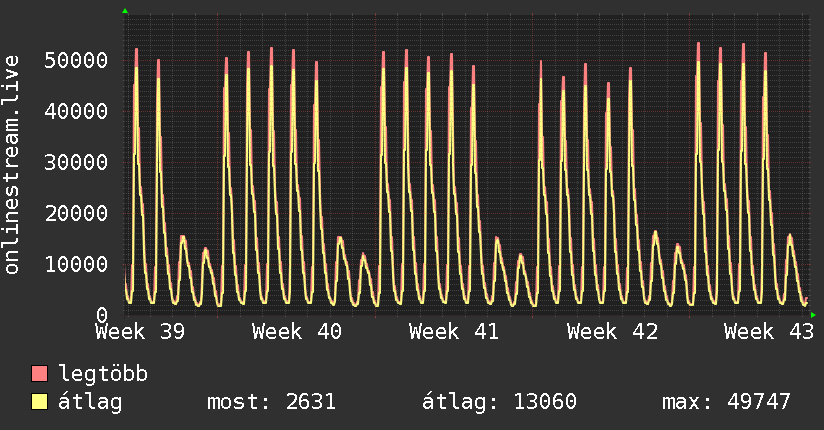The image size is (824, 430).
Task: Click the yellow átlag legend swatch
Action: (x=39, y=401)
